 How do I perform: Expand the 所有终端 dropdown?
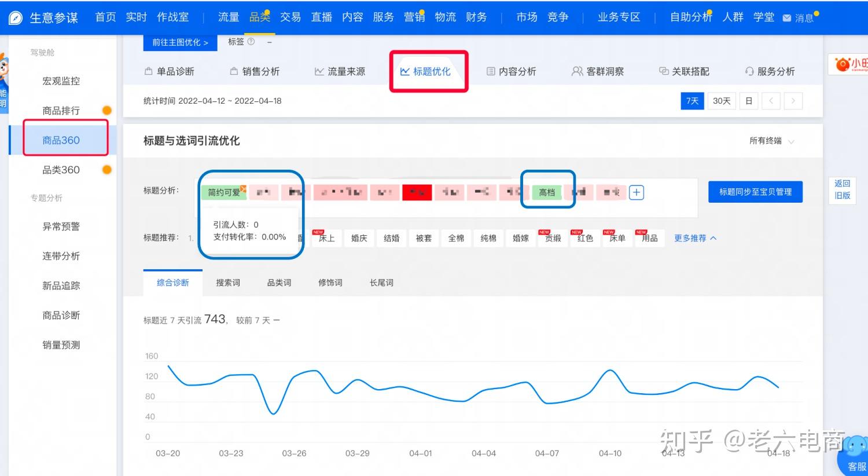771,141
